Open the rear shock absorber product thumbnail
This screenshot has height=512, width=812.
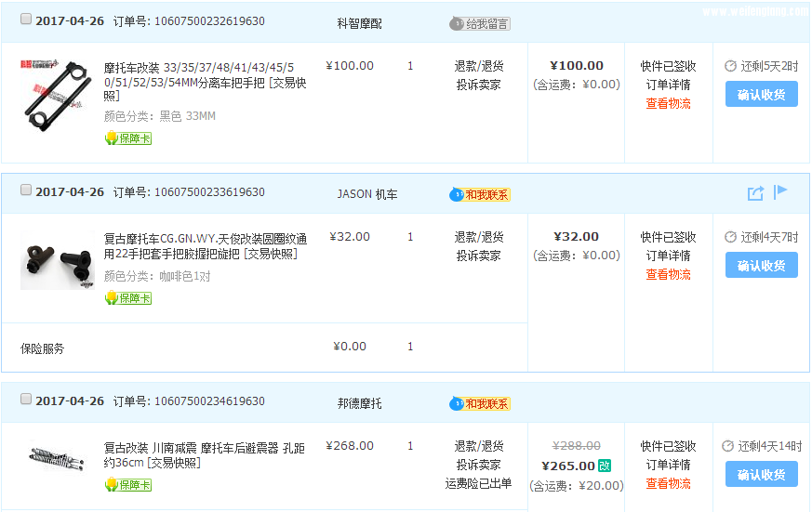pos(57,457)
